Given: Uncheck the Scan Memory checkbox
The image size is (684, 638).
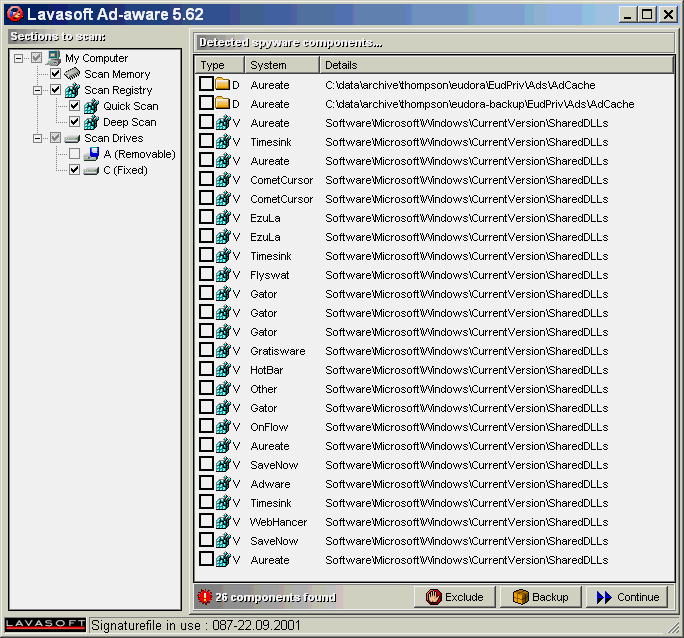Looking at the screenshot, I should click(x=56, y=74).
